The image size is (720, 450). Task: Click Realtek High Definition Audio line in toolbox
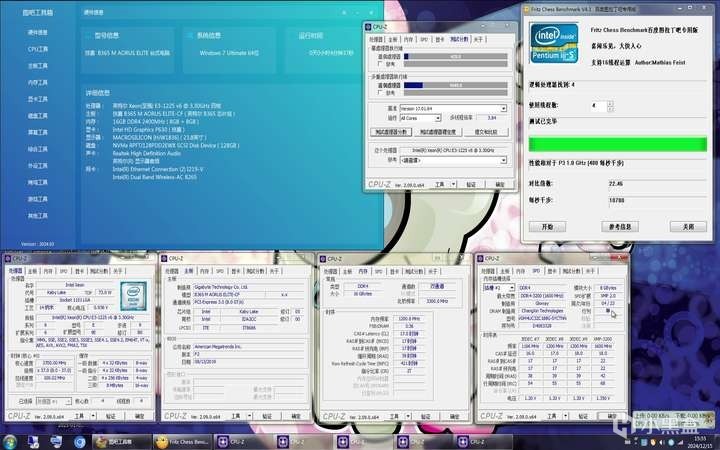coord(146,153)
